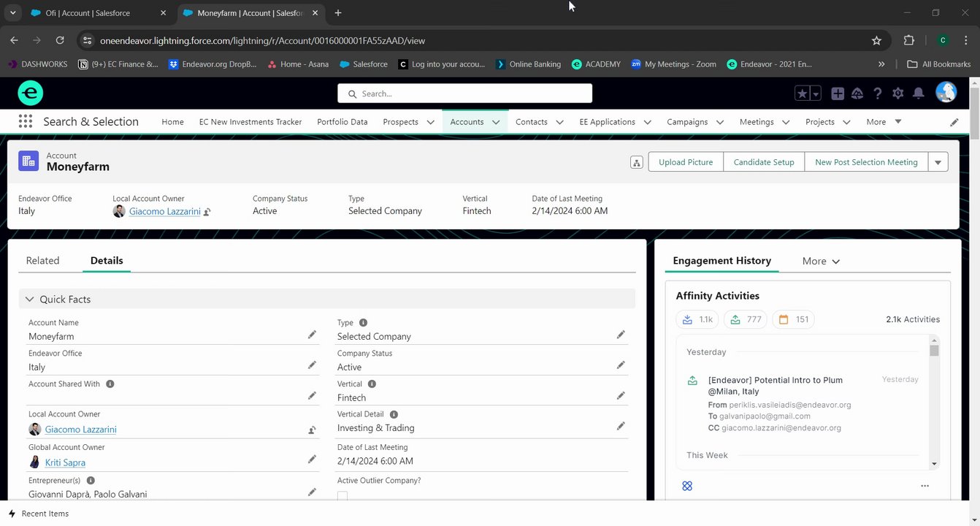Show info tooltip for Type field

coord(364,322)
